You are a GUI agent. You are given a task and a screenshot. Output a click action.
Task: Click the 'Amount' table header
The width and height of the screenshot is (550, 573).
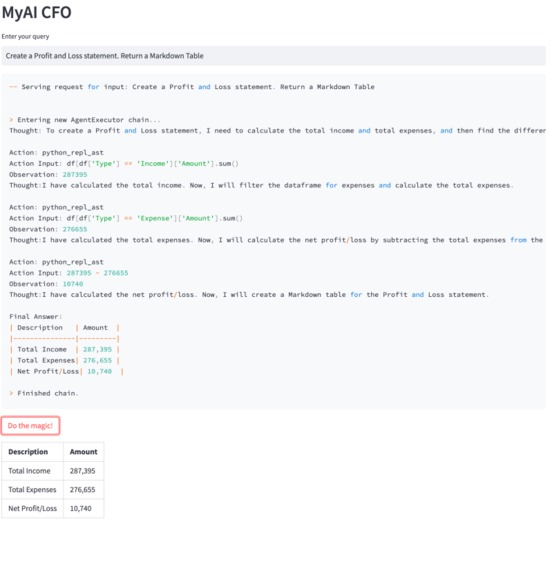click(x=84, y=452)
